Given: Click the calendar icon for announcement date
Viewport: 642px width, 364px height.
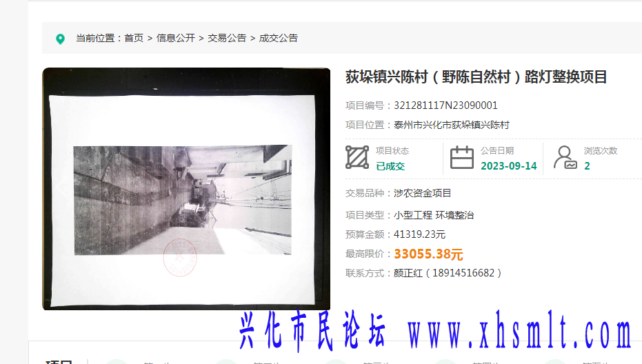Looking at the screenshot, I should click(462, 158).
